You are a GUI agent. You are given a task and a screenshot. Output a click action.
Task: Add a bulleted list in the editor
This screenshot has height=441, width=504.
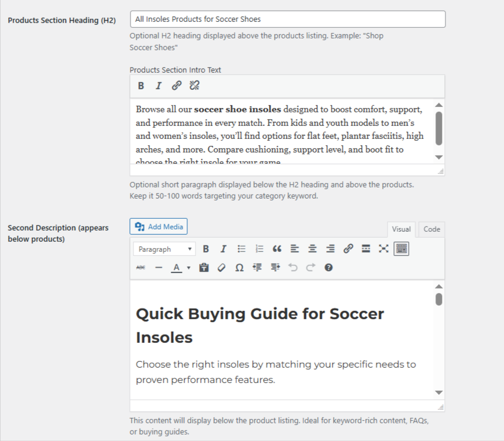241,248
